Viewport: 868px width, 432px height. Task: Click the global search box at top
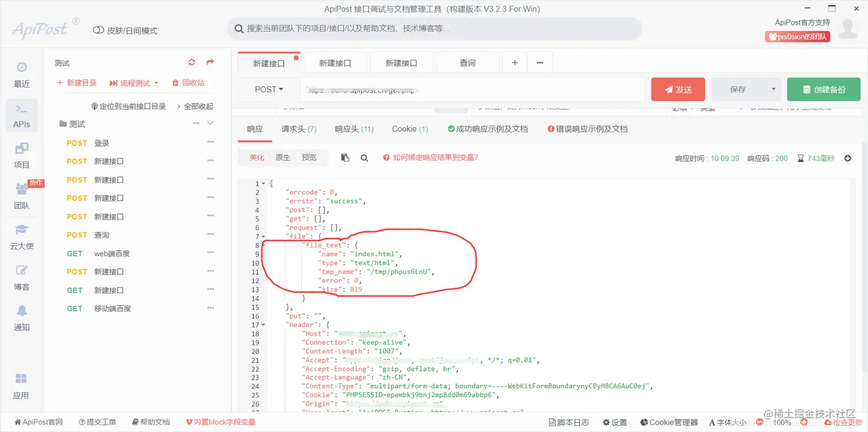[x=435, y=29]
